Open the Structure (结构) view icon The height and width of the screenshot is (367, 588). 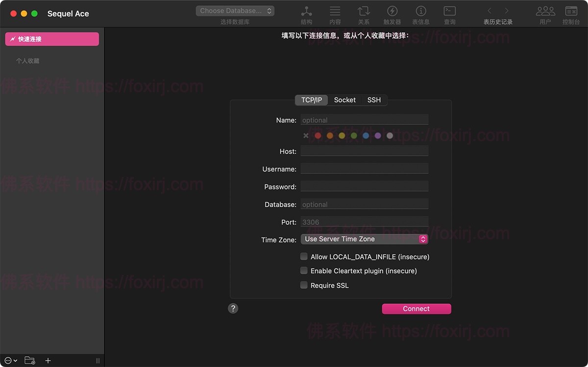coord(306,11)
